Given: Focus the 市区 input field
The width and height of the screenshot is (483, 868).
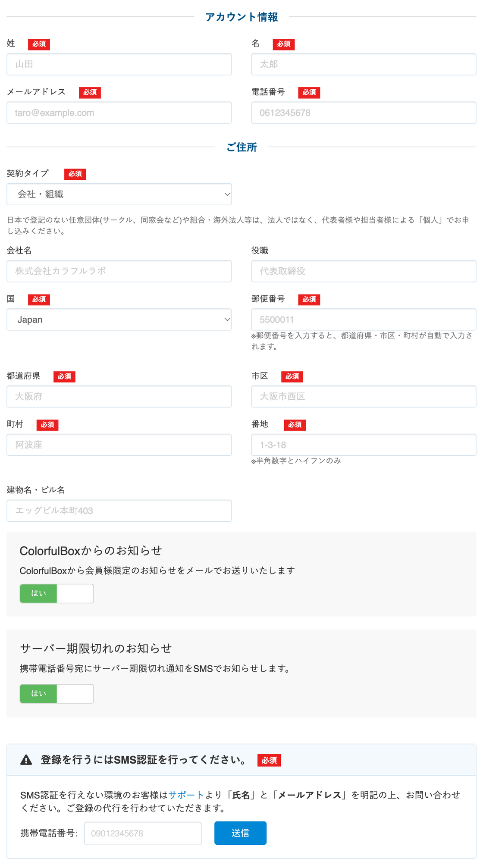Looking at the screenshot, I should 364,396.
